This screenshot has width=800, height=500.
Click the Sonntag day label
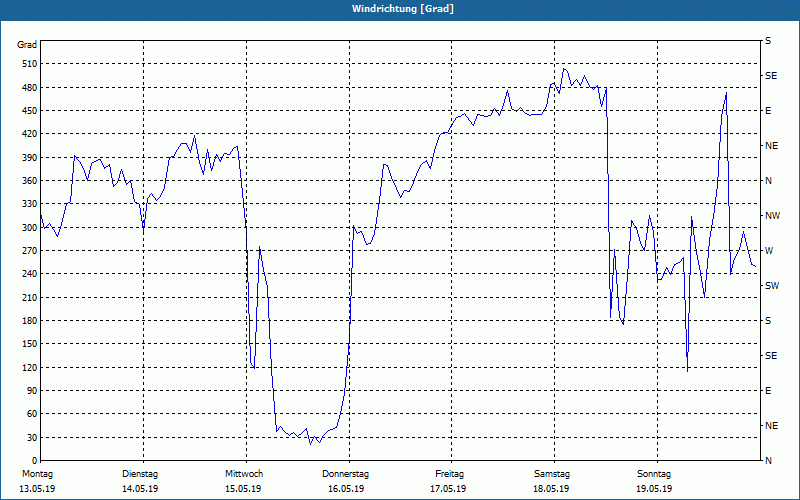click(654, 474)
